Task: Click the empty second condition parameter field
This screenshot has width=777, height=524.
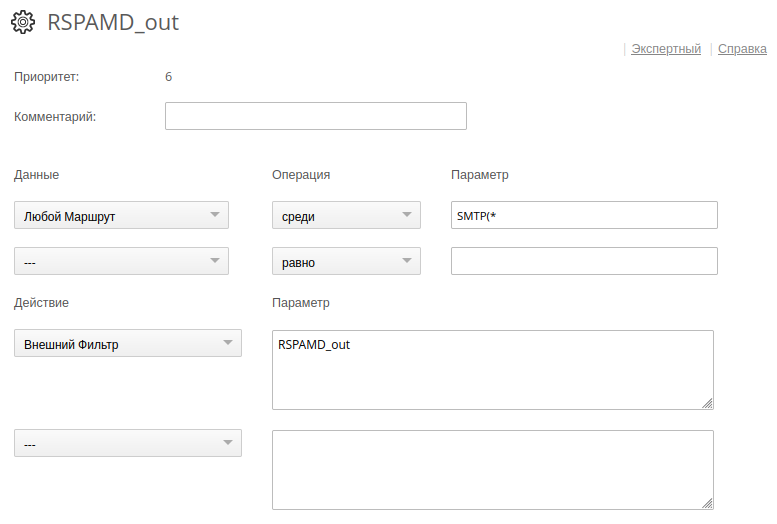Action: 584,261
